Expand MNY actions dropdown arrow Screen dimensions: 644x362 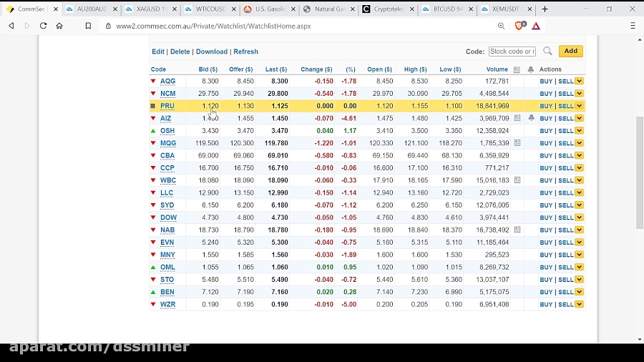[x=579, y=255]
